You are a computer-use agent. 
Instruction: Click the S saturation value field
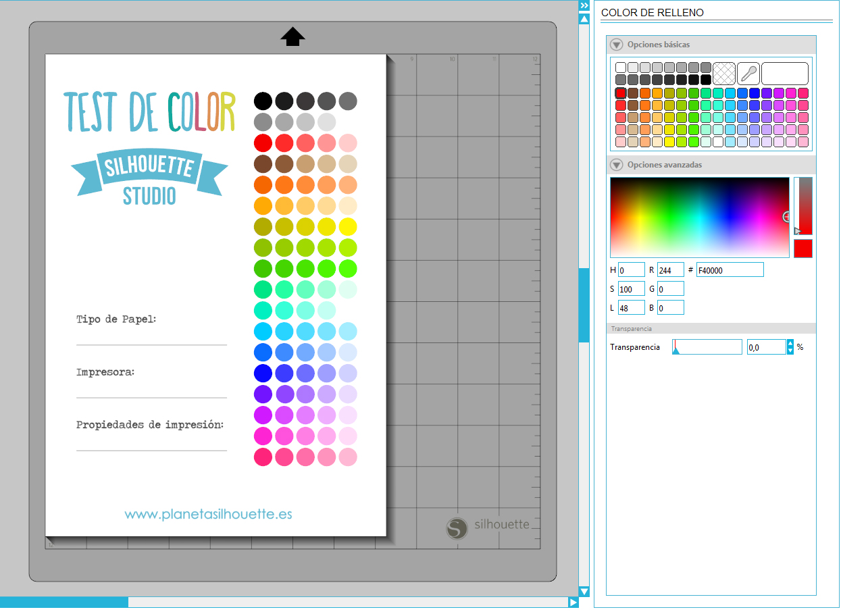click(631, 289)
